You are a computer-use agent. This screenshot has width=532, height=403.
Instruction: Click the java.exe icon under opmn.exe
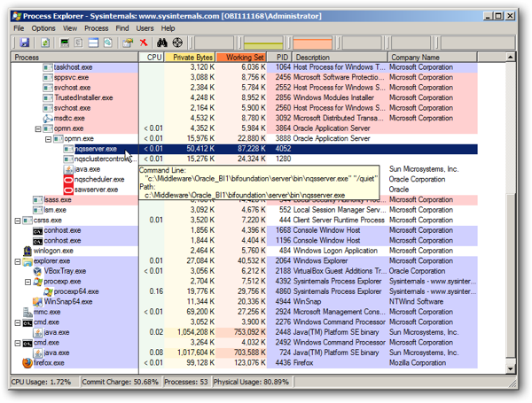point(68,169)
